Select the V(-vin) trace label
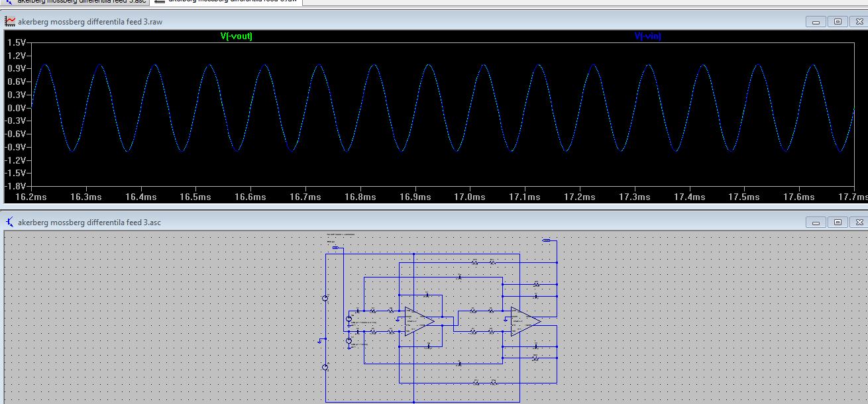Viewport: 868px width, 404px height. pos(647,36)
